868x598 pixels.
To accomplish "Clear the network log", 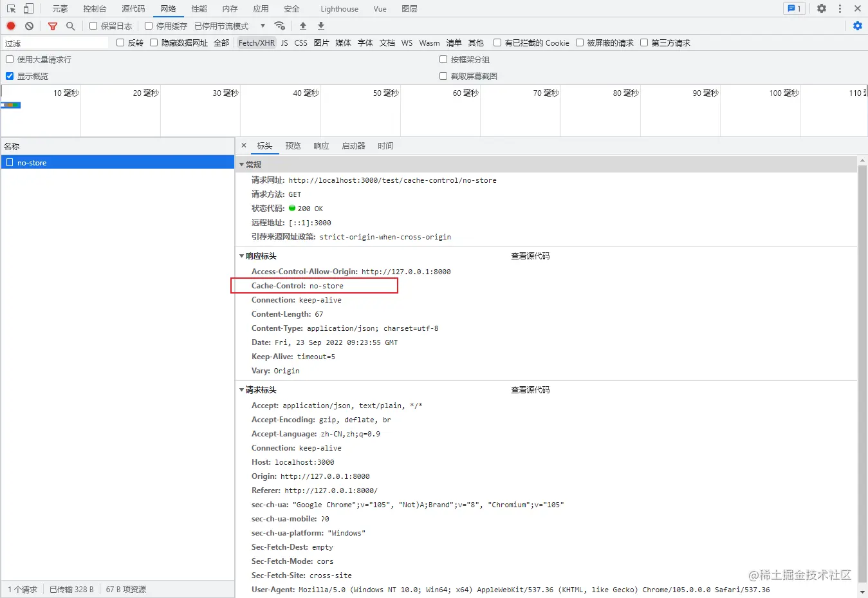I will pyautogui.click(x=29, y=26).
